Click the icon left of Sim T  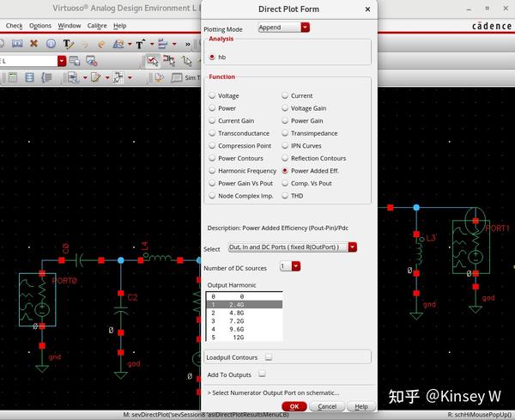(x=160, y=77)
